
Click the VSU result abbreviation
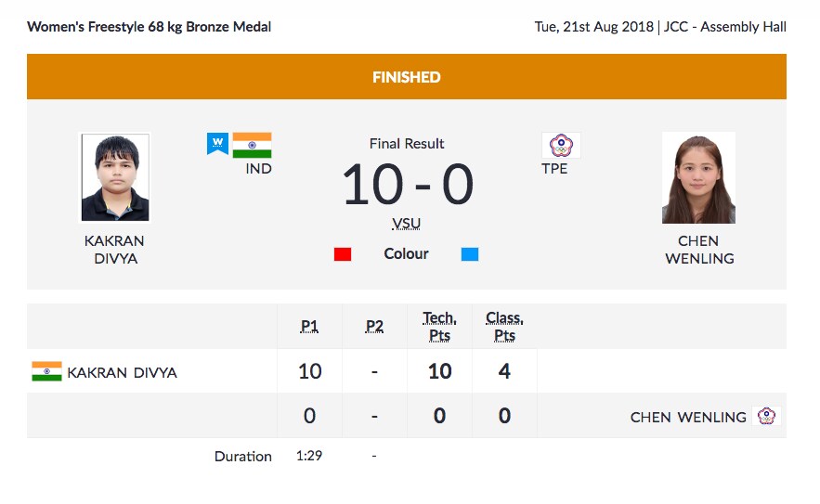[x=407, y=224]
